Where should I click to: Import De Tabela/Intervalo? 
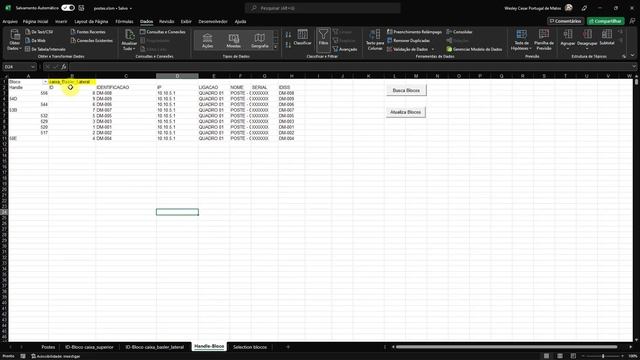tap(45, 49)
